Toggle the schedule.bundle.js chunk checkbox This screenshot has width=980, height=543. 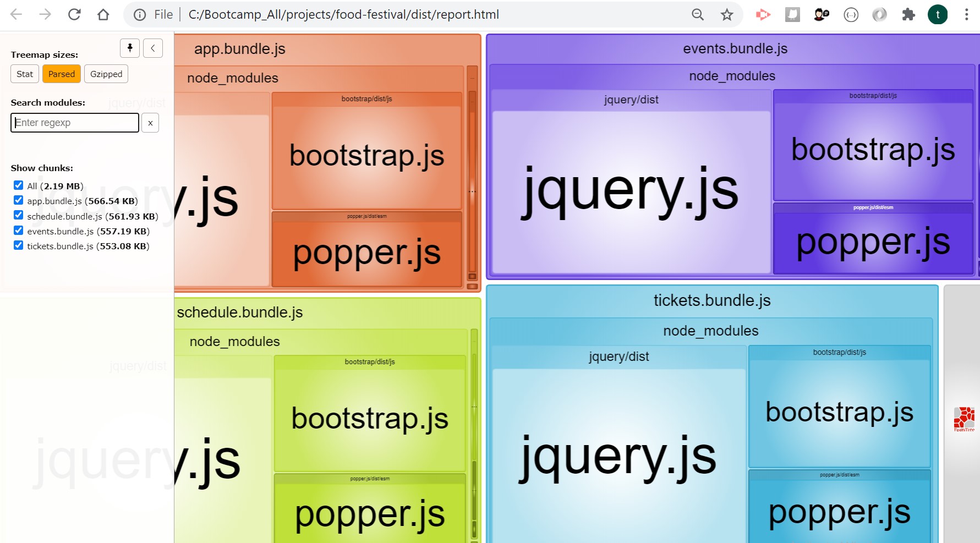coord(19,216)
